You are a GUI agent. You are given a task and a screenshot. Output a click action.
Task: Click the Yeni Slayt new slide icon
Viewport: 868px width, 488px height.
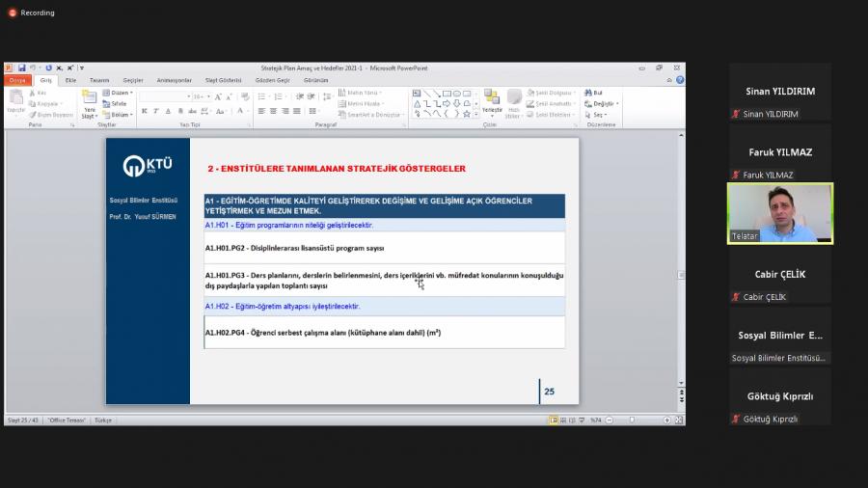[89, 99]
